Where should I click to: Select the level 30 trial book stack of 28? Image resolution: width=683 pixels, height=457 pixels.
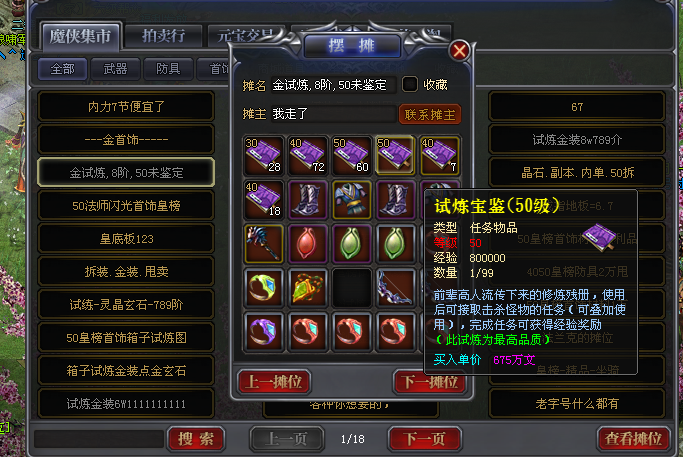tap(264, 156)
